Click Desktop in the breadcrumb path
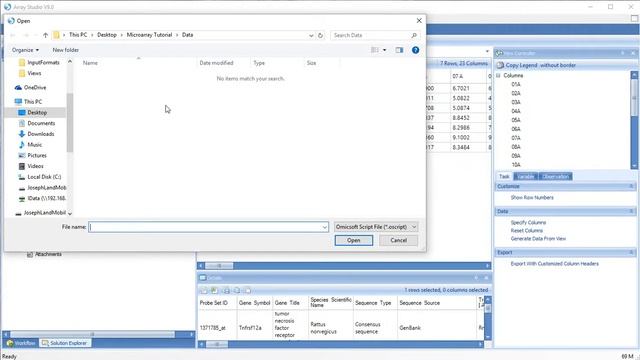 pyautogui.click(x=107, y=35)
